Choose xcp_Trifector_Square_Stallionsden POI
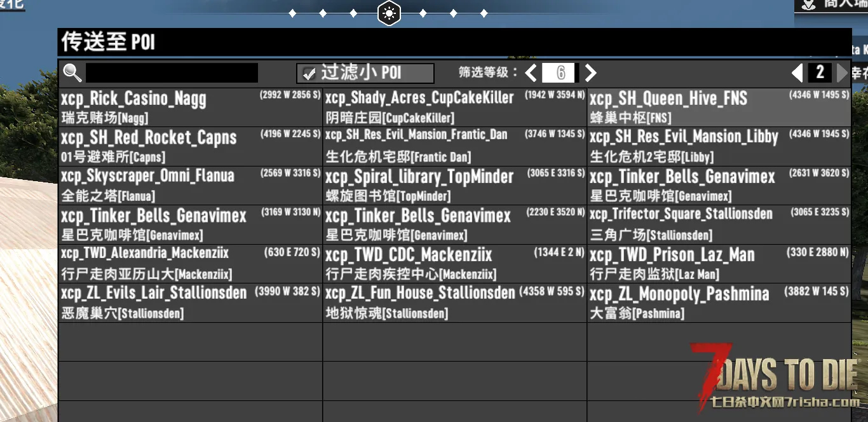 click(x=719, y=225)
